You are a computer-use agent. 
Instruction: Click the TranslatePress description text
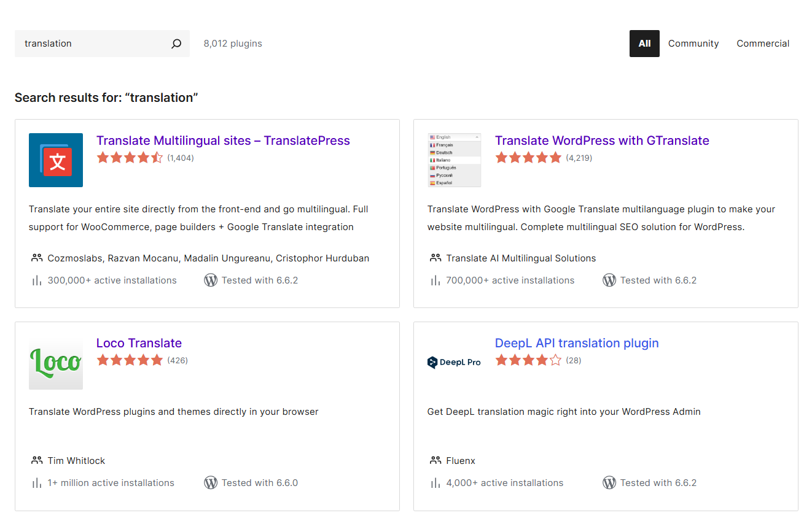[x=198, y=218]
